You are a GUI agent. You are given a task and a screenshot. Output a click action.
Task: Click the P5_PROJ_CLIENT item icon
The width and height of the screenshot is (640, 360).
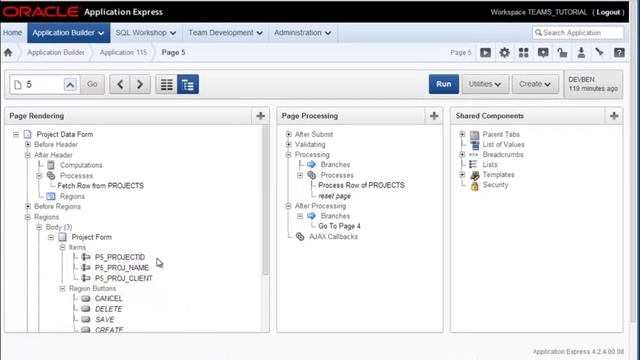click(x=86, y=278)
